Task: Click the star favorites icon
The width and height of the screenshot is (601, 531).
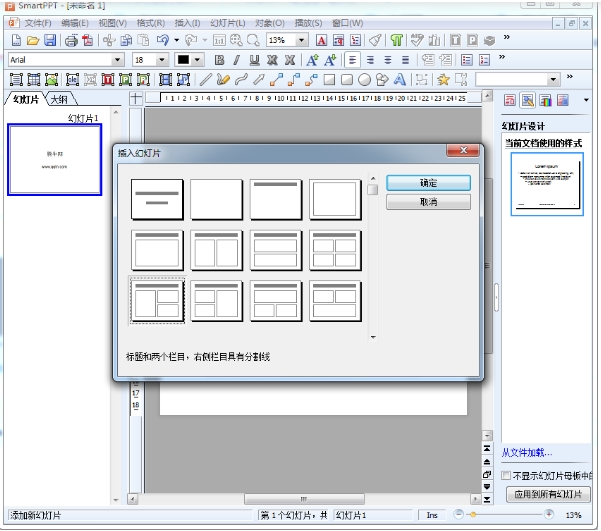Action: [x=443, y=79]
